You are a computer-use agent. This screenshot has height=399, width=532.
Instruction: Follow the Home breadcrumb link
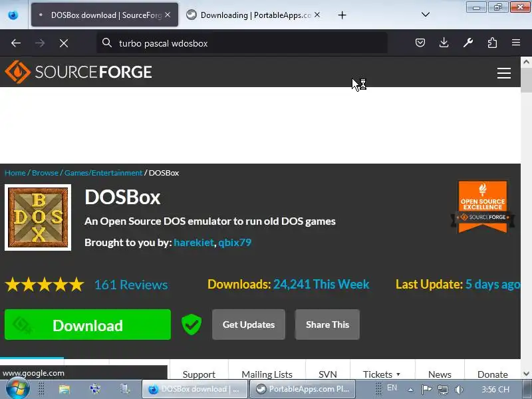[15, 173]
